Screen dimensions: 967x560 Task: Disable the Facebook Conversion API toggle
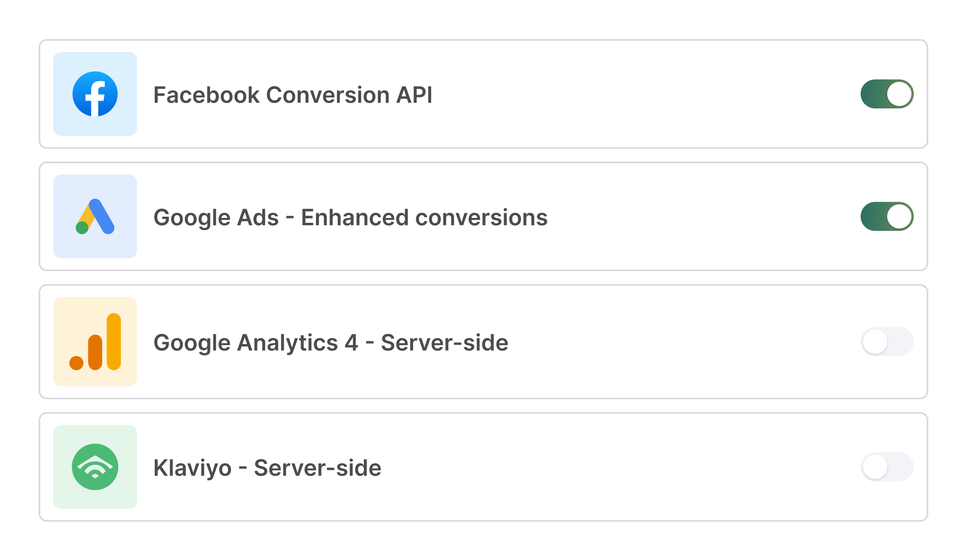[x=887, y=94]
